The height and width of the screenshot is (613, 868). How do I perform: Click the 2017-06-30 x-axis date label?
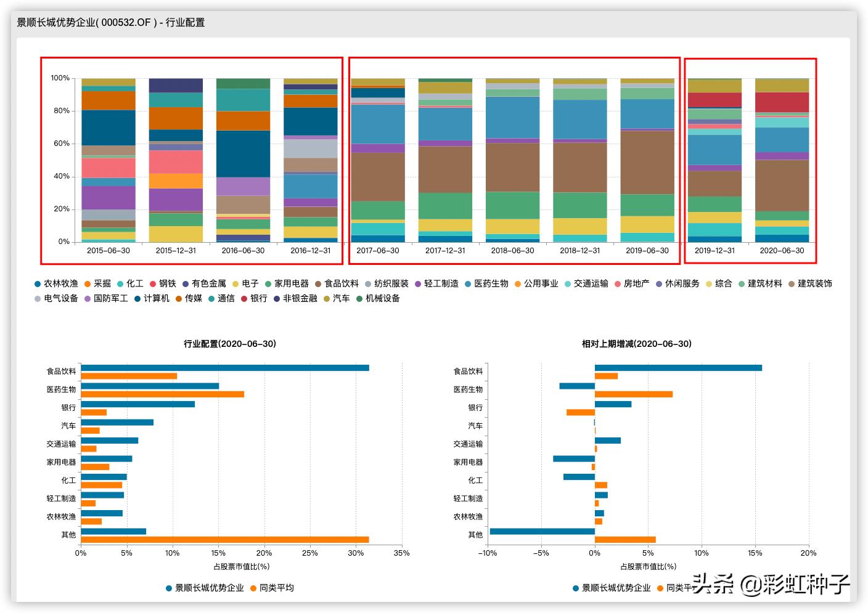pyautogui.click(x=378, y=251)
